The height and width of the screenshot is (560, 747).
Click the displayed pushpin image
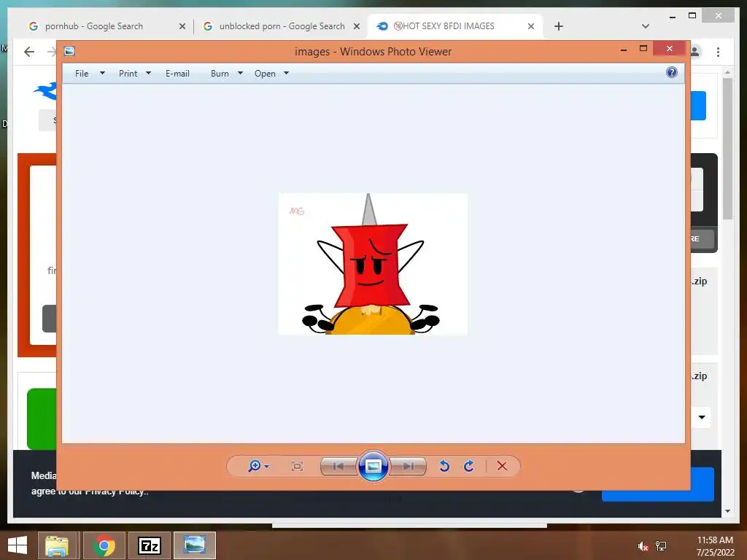373,264
